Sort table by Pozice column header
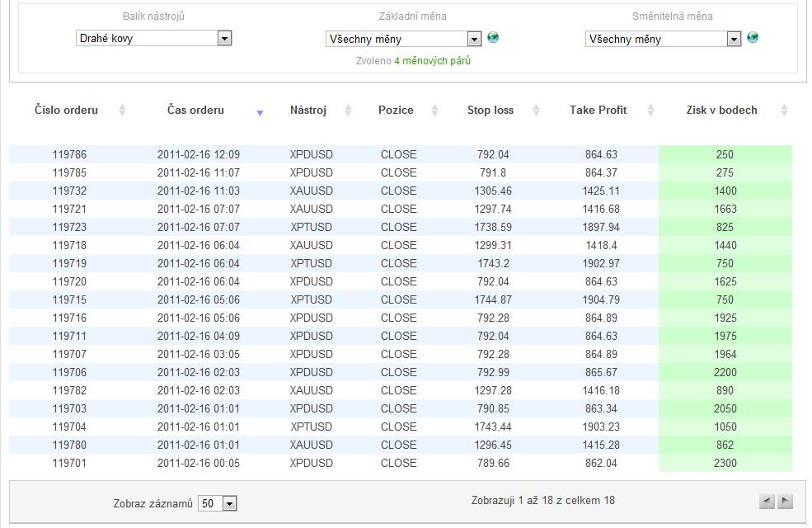 pyautogui.click(x=396, y=110)
